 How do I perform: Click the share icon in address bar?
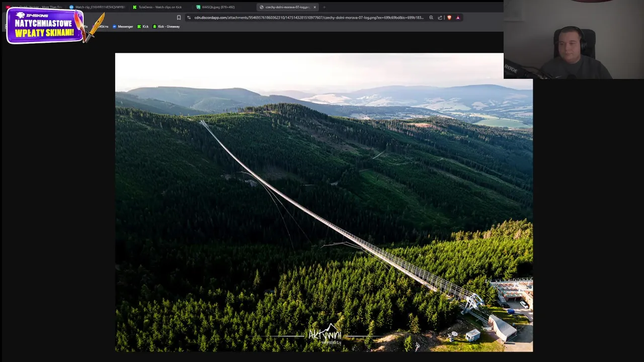[440, 18]
